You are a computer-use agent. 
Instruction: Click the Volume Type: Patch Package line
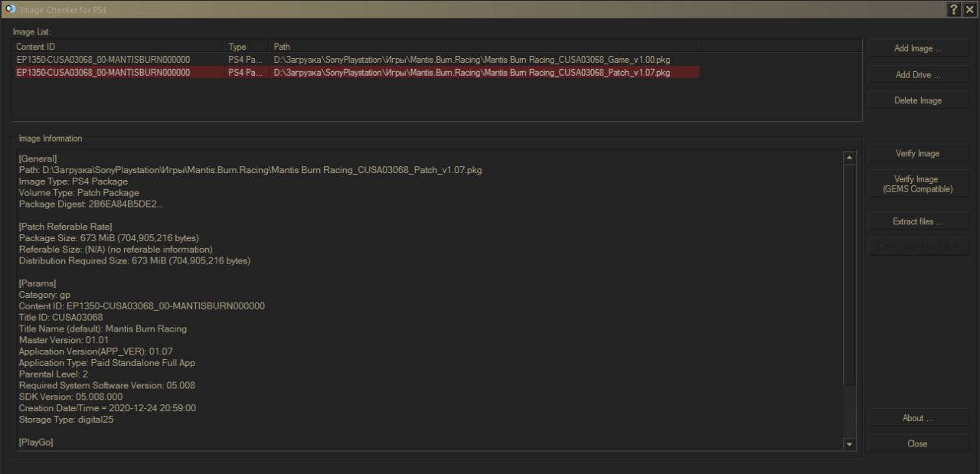(x=79, y=193)
